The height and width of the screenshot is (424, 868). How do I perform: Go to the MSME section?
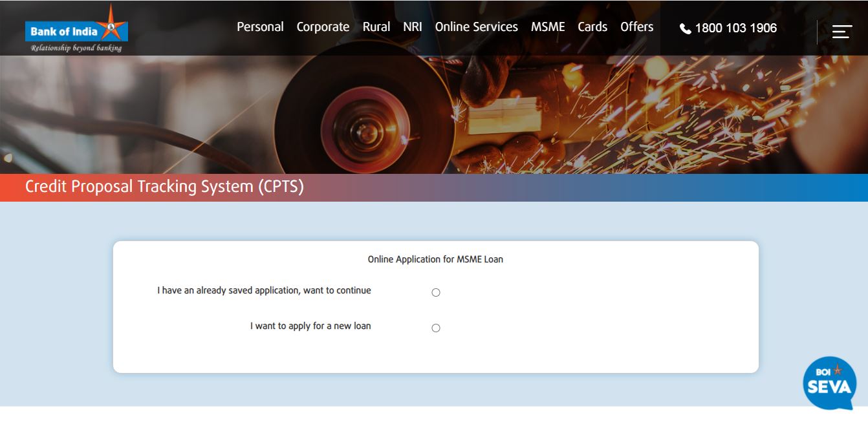[x=548, y=27]
